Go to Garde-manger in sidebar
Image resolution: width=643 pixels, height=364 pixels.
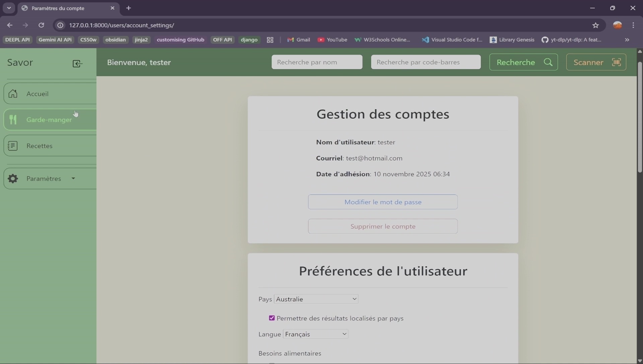[x=49, y=120]
